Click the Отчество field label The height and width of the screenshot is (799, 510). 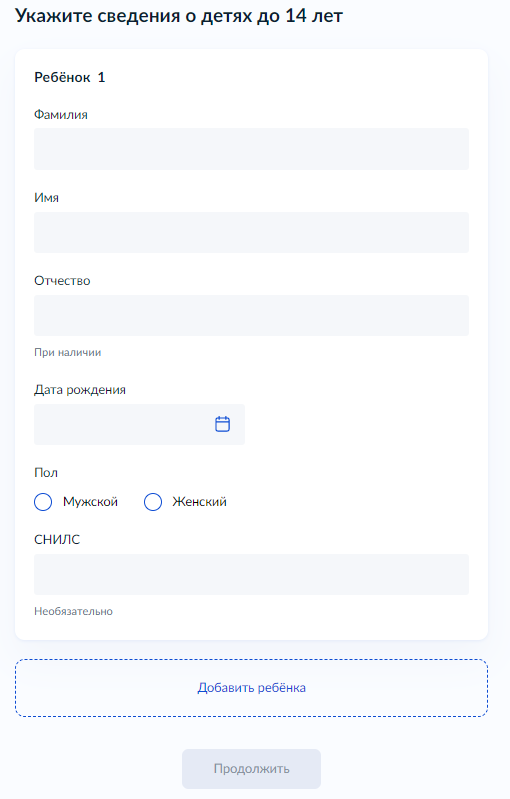(62, 281)
